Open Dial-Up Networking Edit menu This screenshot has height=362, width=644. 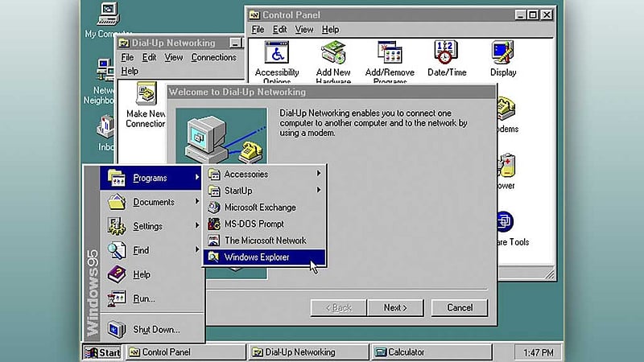149,57
